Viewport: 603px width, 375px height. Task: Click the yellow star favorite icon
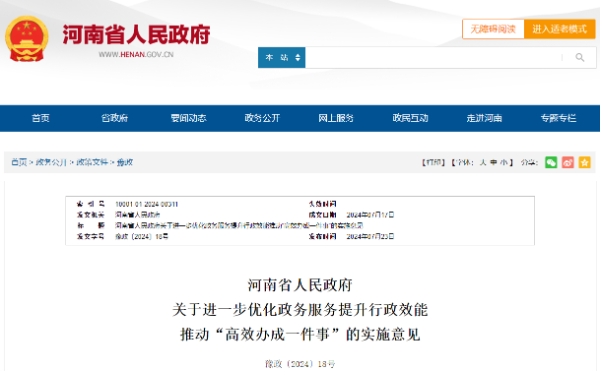point(585,162)
